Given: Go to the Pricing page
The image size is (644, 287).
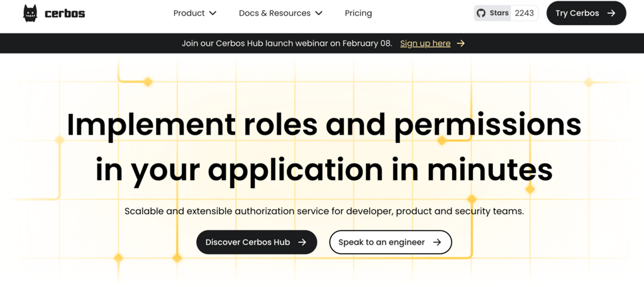Looking at the screenshot, I should [358, 13].
